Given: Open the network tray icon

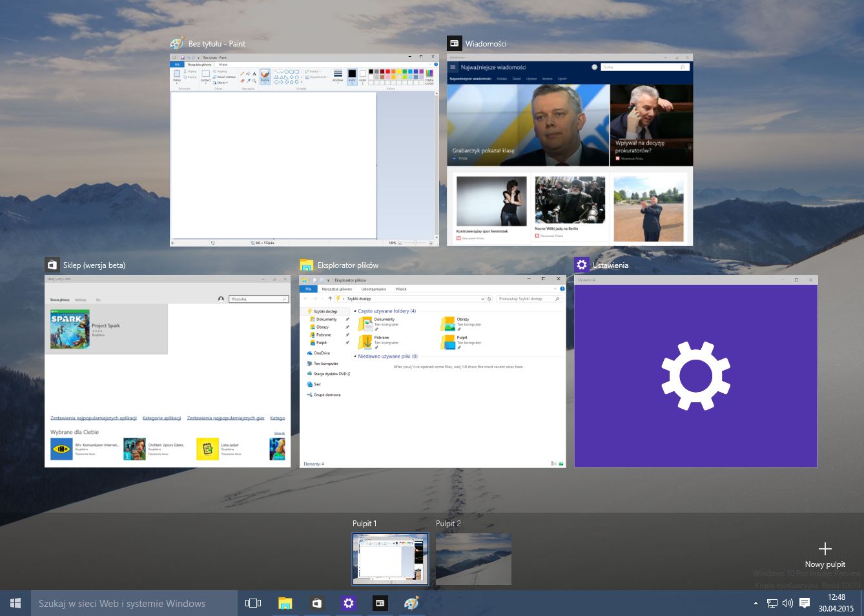Looking at the screenshot, I should (772, 603).
